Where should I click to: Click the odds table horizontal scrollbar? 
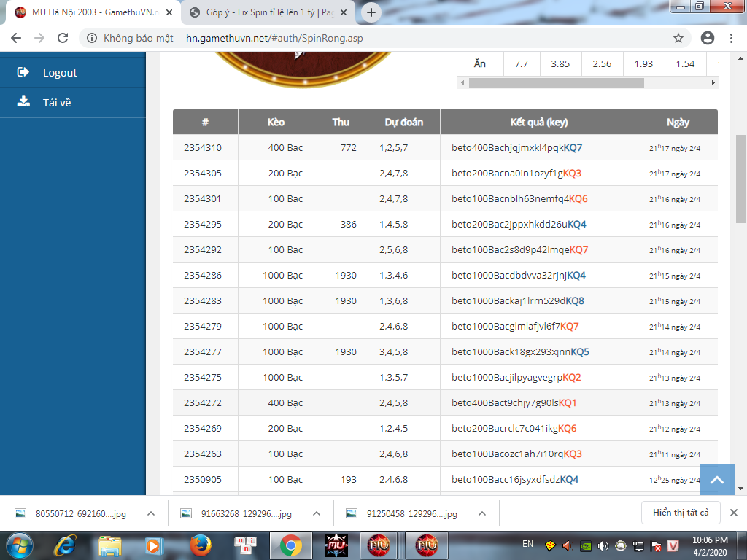[x=556, y=83]
